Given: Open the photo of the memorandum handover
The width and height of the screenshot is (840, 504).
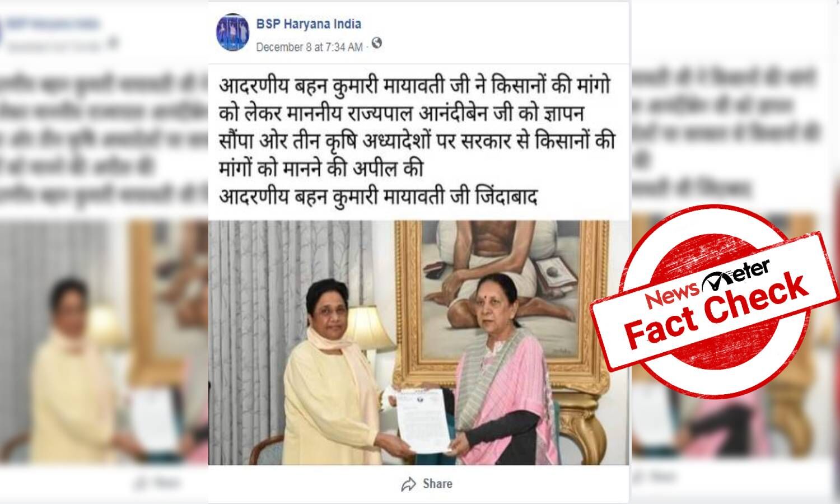Looking at the screenshot, I should (419, 343).
